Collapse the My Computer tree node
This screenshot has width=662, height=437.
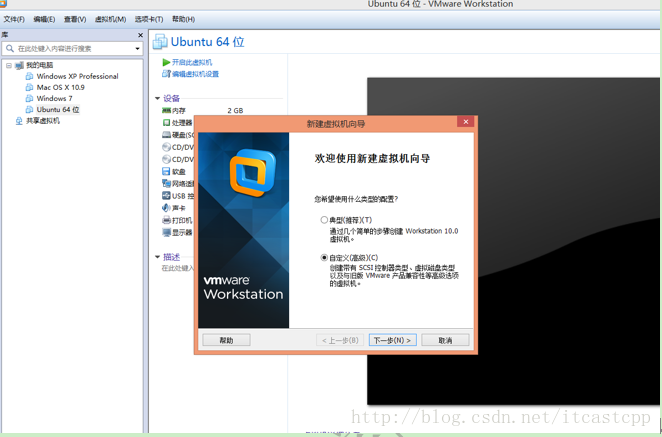coord(8,65)
